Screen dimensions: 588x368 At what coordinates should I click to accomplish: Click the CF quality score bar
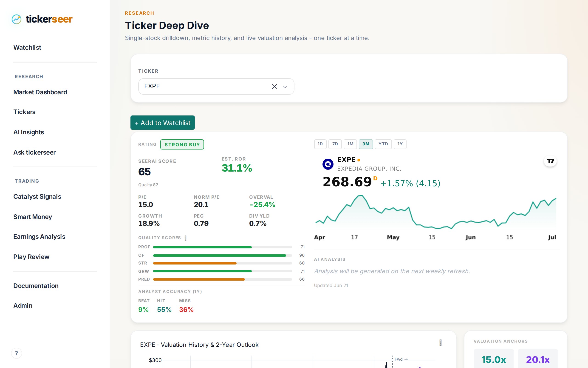tap(222, 256)
